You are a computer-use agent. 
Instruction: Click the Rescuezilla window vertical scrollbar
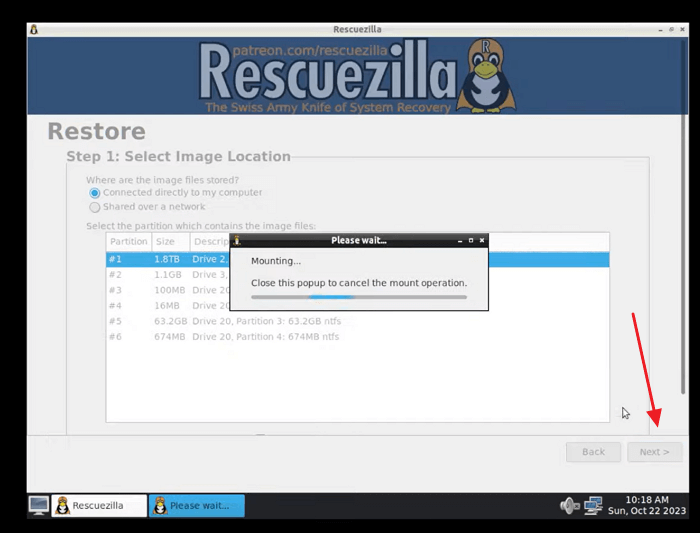683,217
